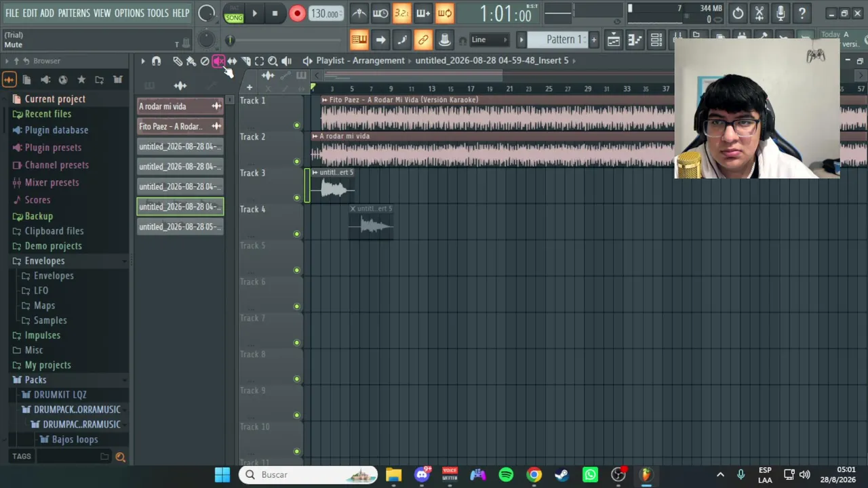The width and height of the screenshot is (868, 488).
Task: Select the Draw pencil tool in playlist
Action: (177, 61)
